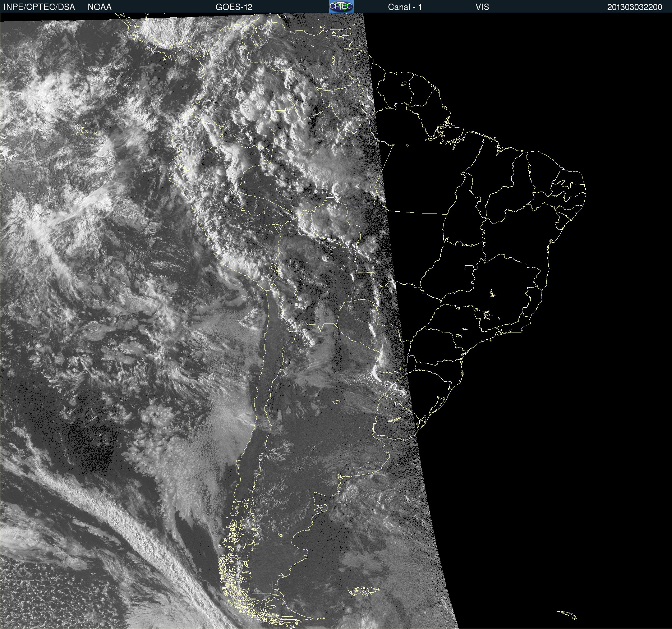Click the CPTEC logo in the header
672x629 pixels.
(341, 6)
